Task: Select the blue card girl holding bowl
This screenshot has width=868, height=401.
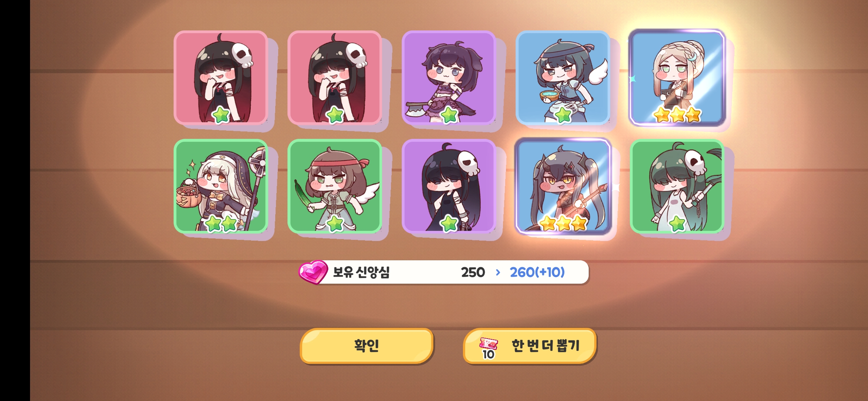Action: 563,77
